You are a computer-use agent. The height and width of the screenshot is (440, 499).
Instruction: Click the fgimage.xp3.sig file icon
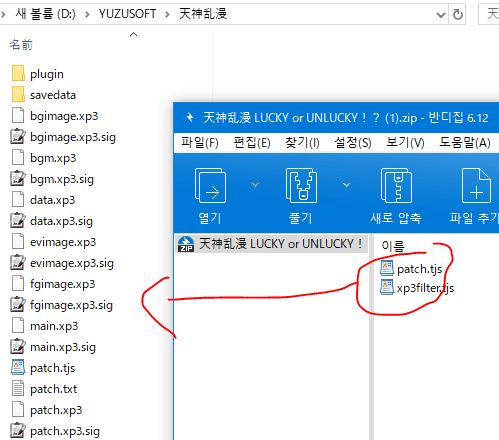click(18, 304)
